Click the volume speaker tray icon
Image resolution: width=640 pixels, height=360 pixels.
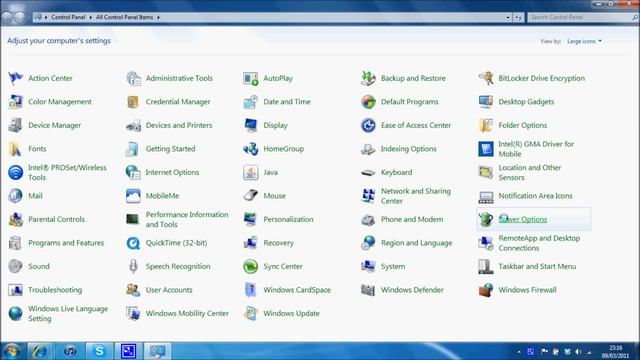[578, 351]
